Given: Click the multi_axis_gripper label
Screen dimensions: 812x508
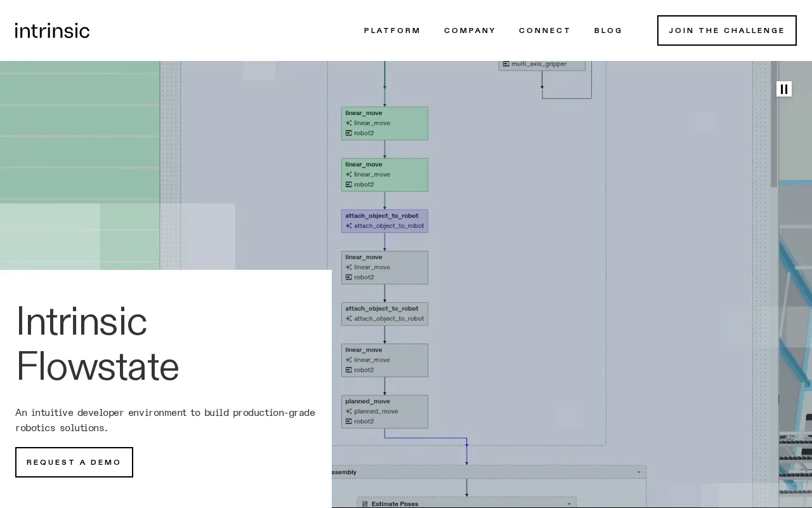Looking at the screenshot, I should (x=539, y=63).
